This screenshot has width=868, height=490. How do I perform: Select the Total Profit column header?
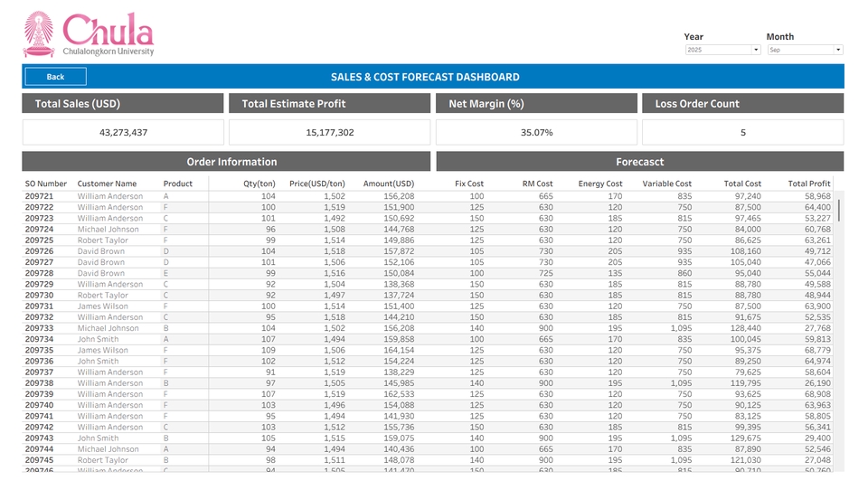tap(808, 184)
